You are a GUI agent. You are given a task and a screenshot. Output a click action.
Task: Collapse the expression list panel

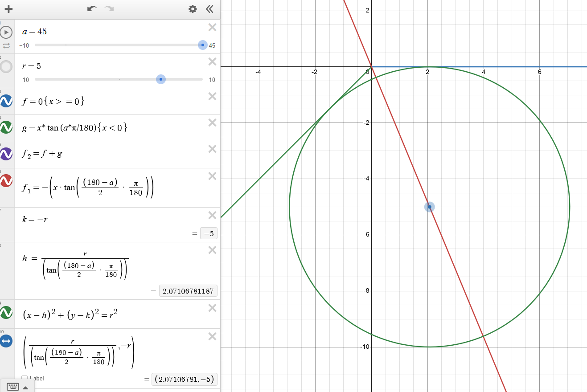[x=209, y=9]
